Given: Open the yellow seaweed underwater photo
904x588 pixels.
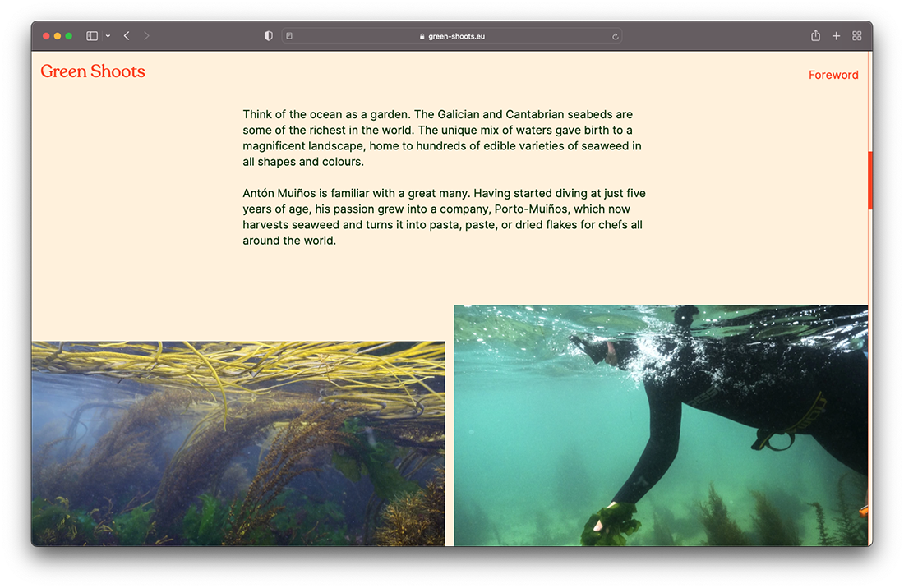Looking at the screenshot, I should click(238, 443).
